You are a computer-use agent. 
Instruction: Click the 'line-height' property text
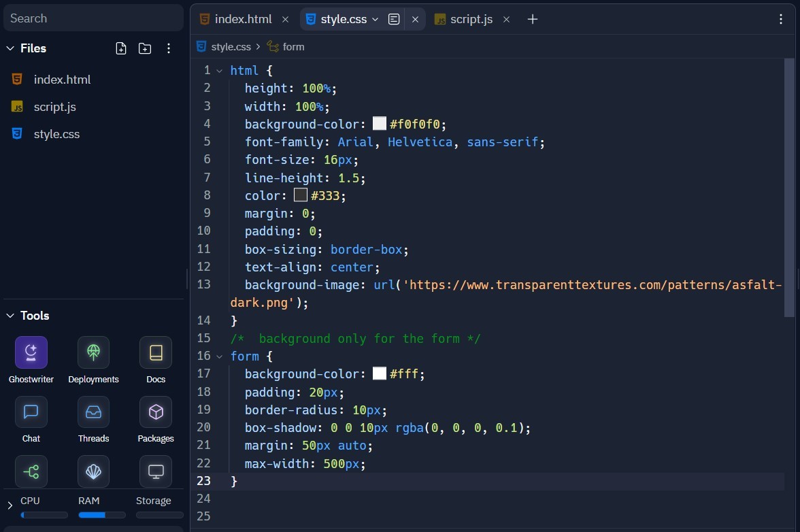pos(284,178)
